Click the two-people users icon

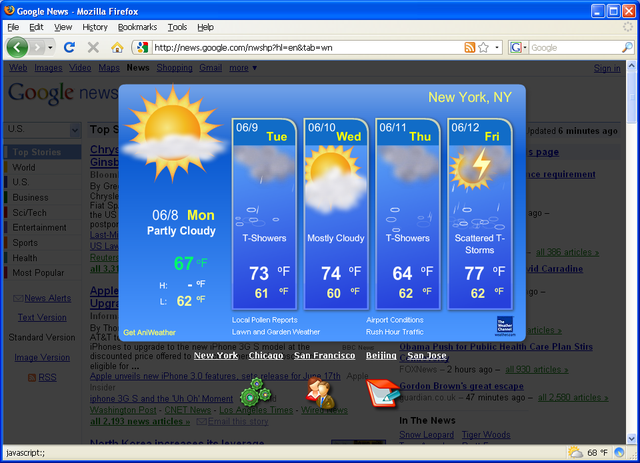pyautogui.click(x=318, y=393)
